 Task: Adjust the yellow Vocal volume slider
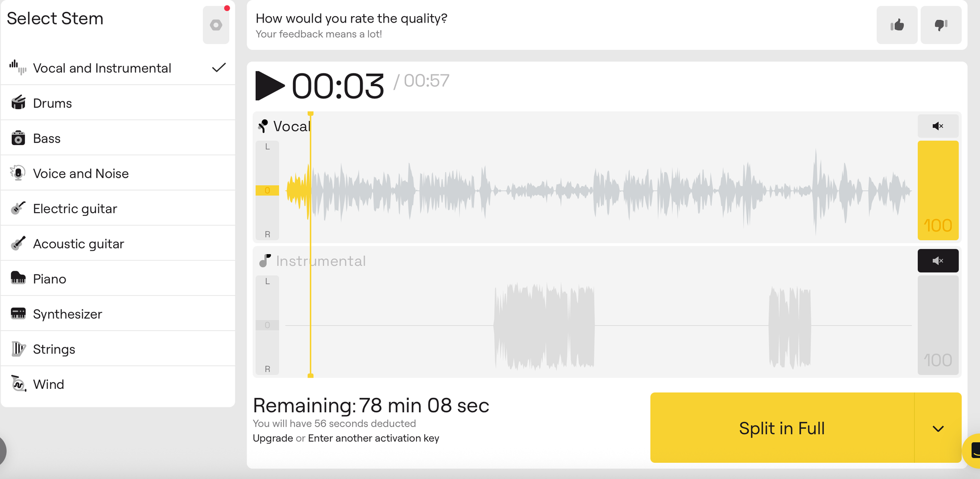point(938,190)
